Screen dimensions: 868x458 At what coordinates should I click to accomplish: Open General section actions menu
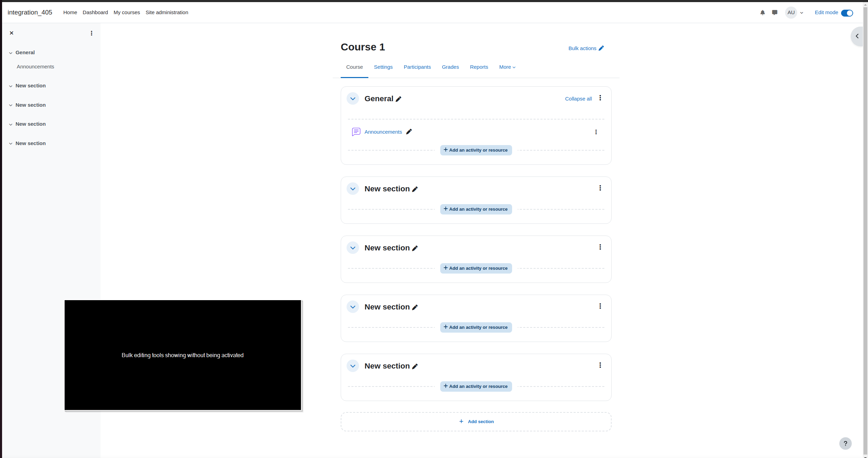click(x=600, y=98)
